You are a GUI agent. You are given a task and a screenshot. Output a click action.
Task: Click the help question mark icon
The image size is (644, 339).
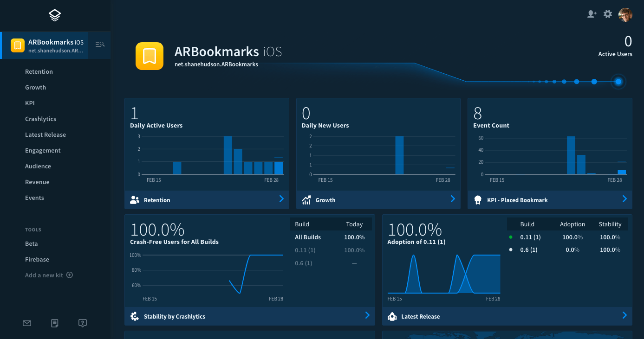click(83, 323)
